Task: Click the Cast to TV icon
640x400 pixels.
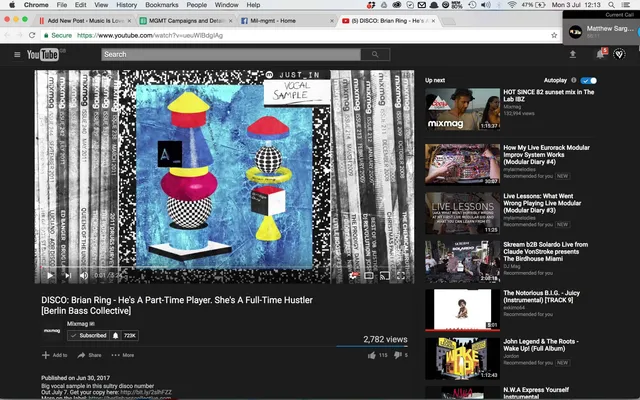Action: (384, 276)
